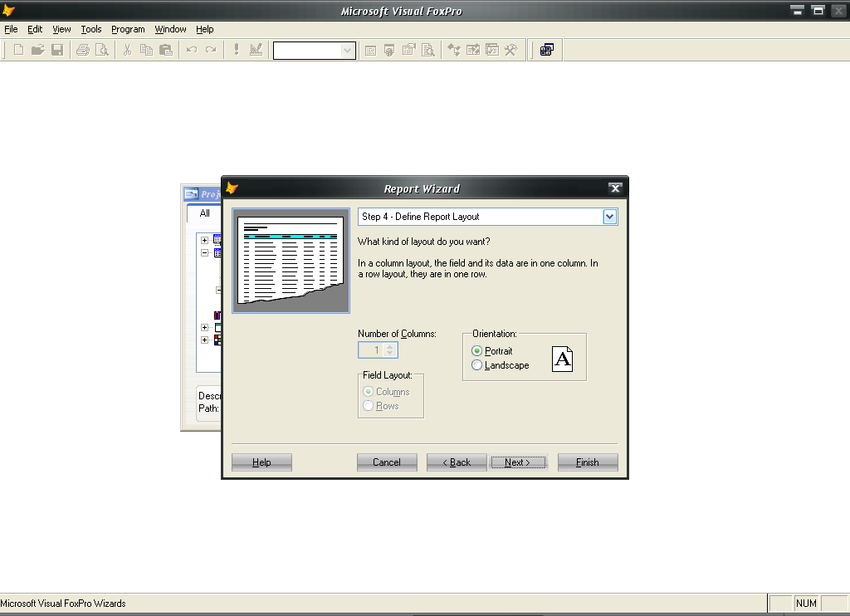Click the Cut scissors toolbar icon
This screenshot has height=616, width=850.
pyautogui.click(x=127, y=51)
